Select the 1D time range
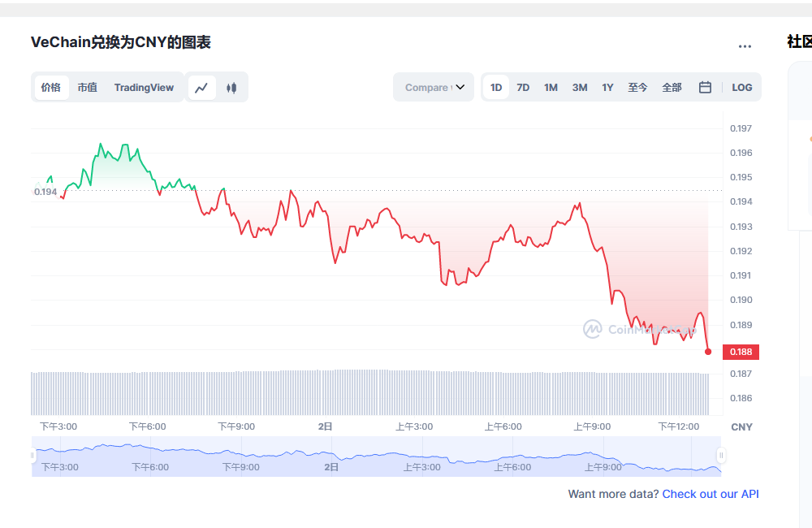 pyautogui.click(x=496, y=88)
